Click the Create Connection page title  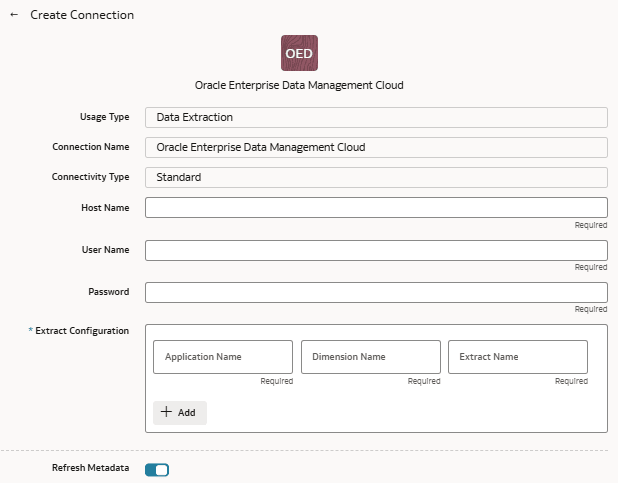tap(82, 15)
